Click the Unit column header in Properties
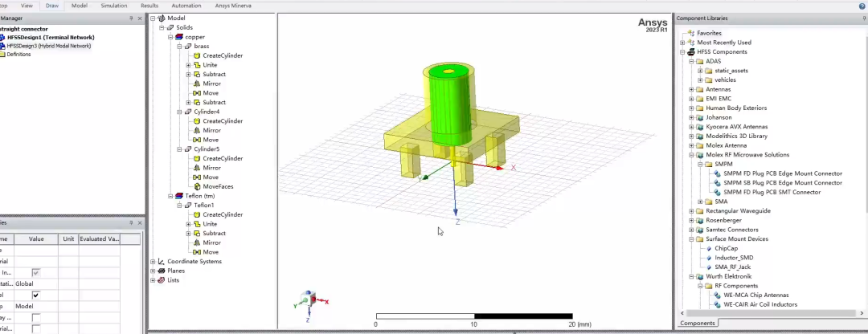868x334 pixels. coord(68,239)
